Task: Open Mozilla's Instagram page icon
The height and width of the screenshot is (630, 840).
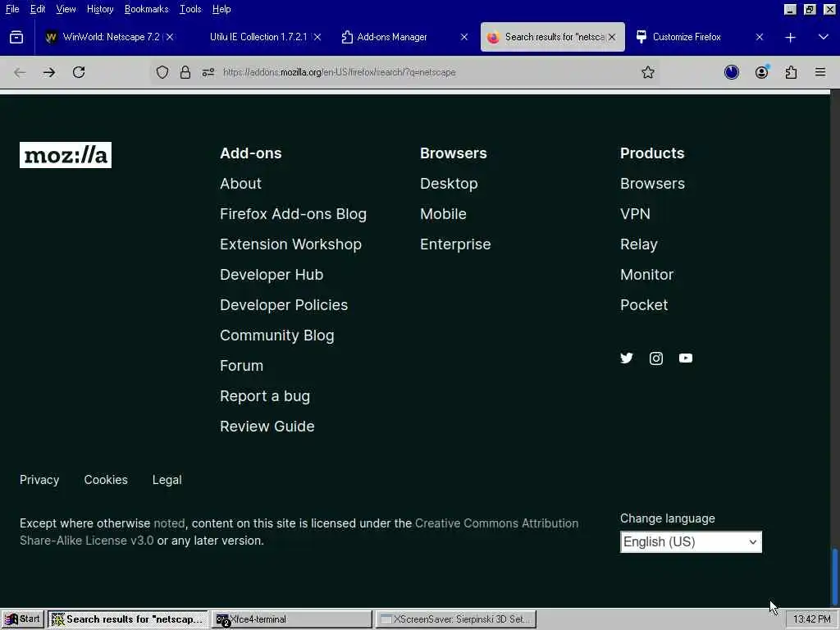Action: click(x=656, y=358)
